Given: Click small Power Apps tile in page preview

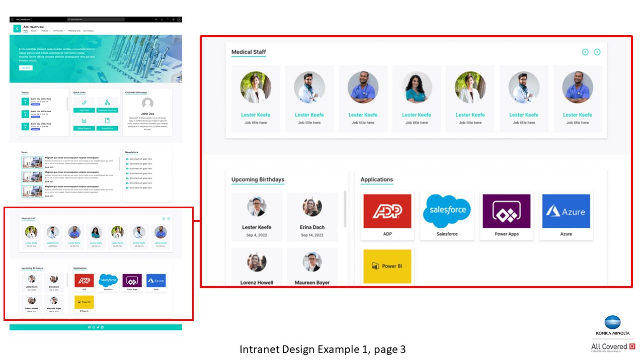Looking at the screenshot, I should (x=132, y=282).
